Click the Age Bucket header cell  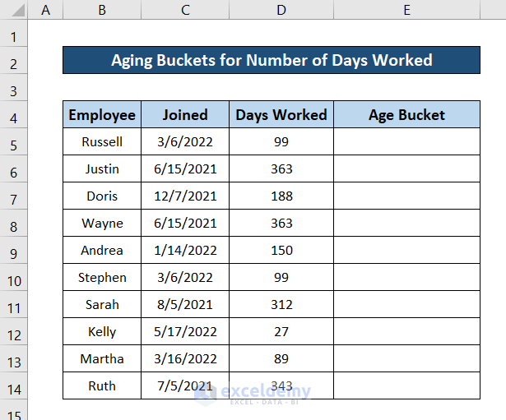[406, 115]
